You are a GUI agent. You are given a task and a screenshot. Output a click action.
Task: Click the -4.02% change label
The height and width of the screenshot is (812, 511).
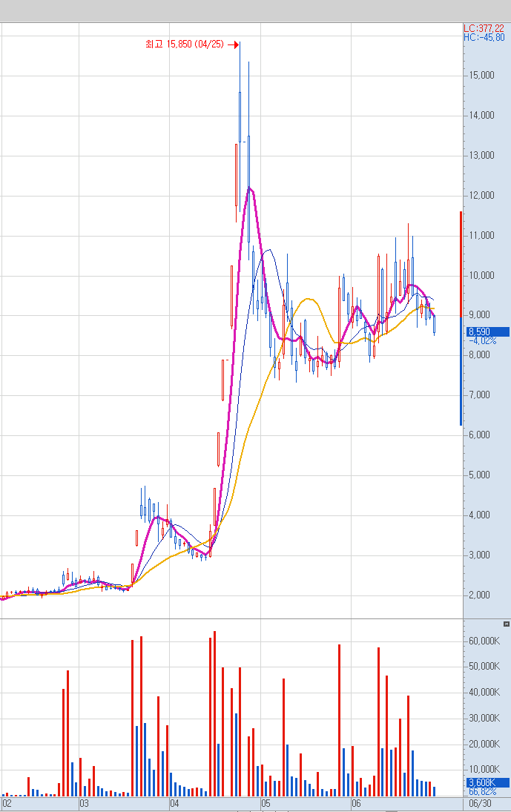pos(483,341)
